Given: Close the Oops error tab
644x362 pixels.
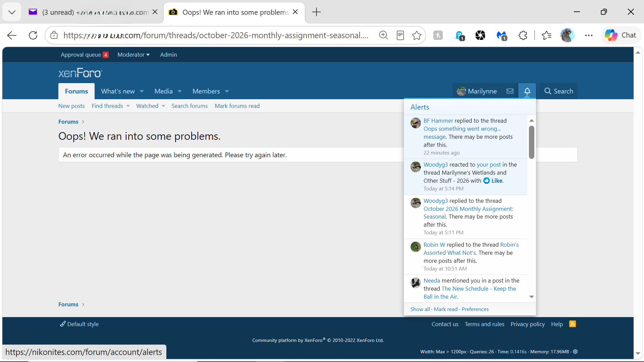Looking at the screenshot, I should (x=295, y=12).
